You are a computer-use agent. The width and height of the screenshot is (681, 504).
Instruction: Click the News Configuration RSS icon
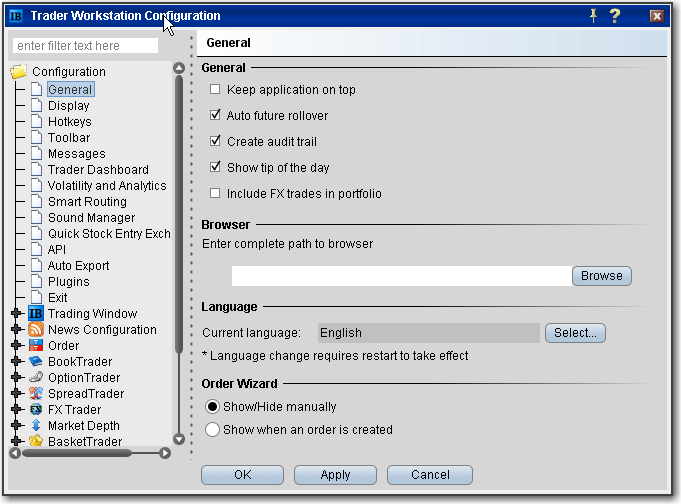pyautogui.click(x=36, y=329)
